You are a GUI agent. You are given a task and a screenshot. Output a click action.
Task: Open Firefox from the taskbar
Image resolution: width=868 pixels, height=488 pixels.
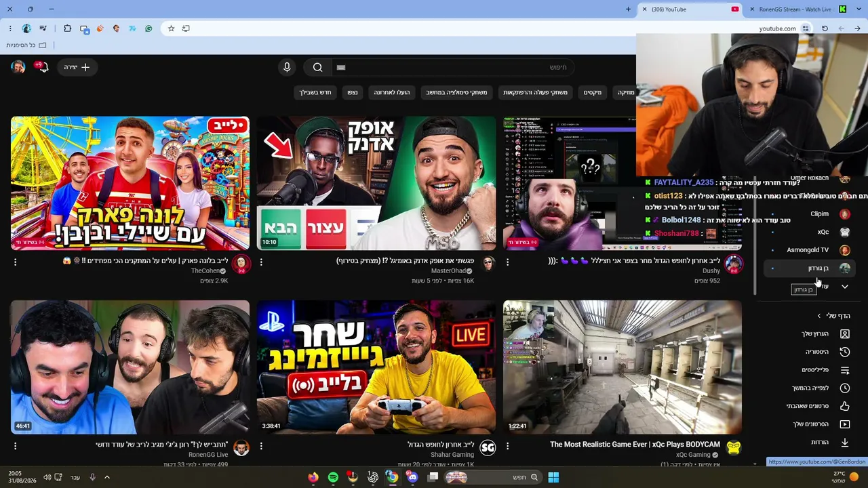coord(313,477)
